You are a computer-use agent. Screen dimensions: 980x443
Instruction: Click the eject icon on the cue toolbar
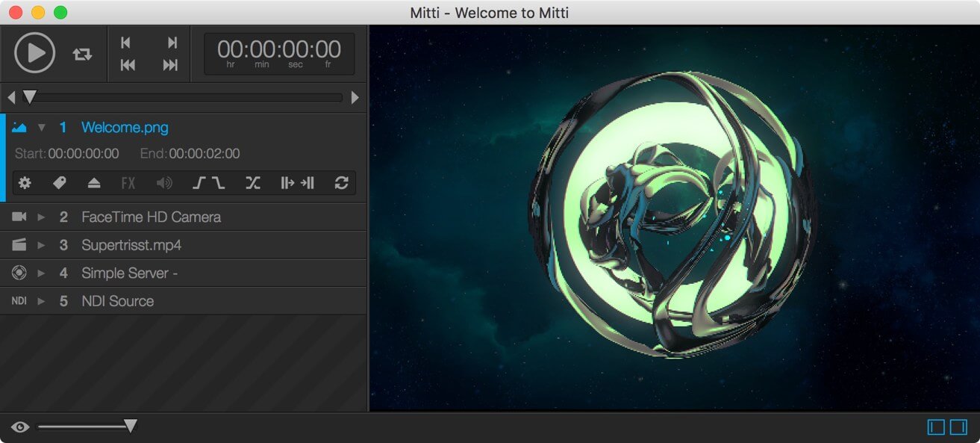[x=93, y=182]
